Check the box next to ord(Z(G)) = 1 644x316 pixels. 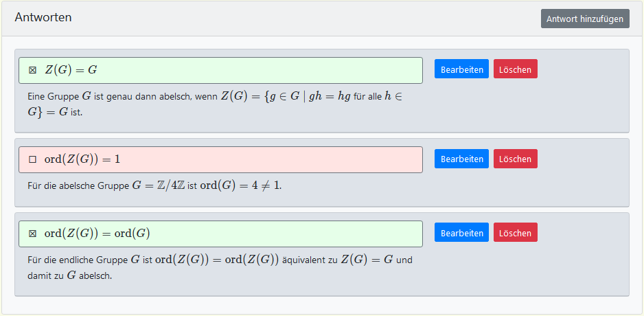click(32, 159)
